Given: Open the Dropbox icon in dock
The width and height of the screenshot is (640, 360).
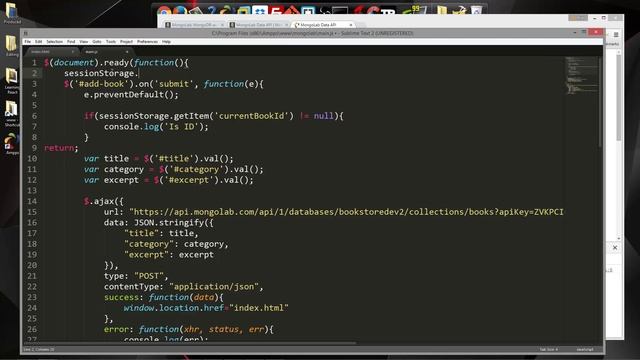Looking at the screenshot, I should coord(259,11).
